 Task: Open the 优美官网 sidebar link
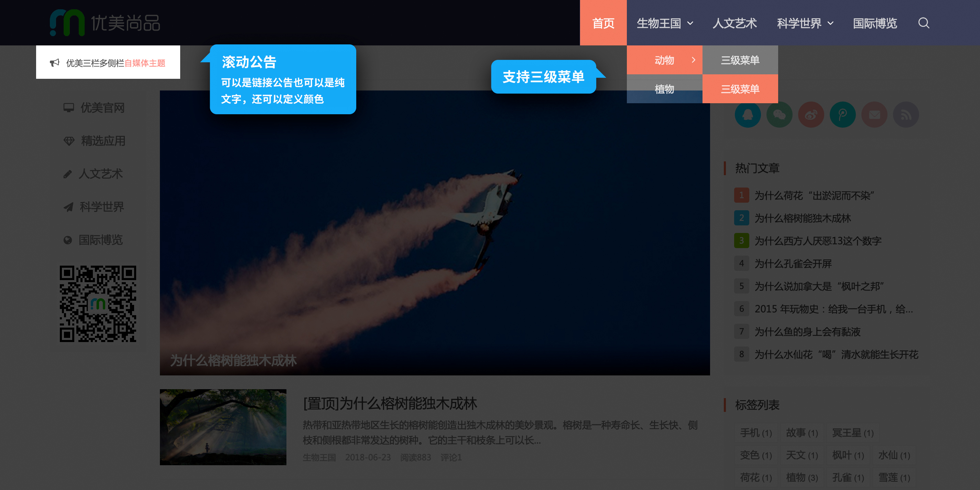(102, 108)
